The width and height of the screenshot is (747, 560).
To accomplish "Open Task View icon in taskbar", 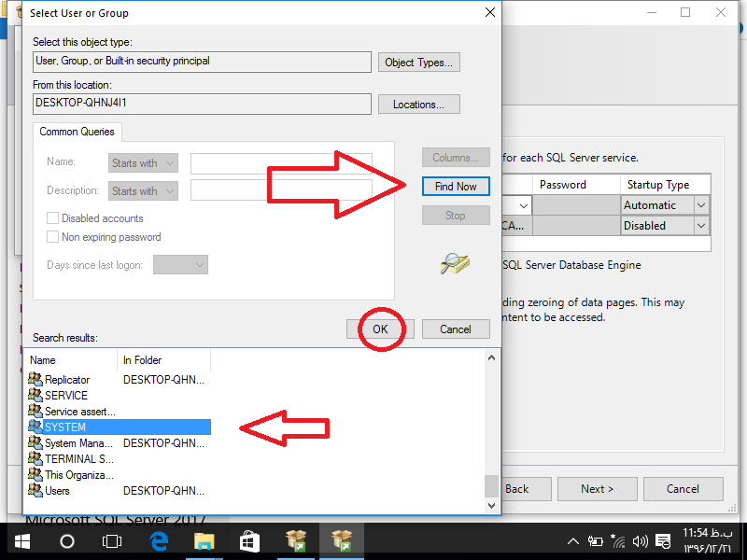I will 112,540.
